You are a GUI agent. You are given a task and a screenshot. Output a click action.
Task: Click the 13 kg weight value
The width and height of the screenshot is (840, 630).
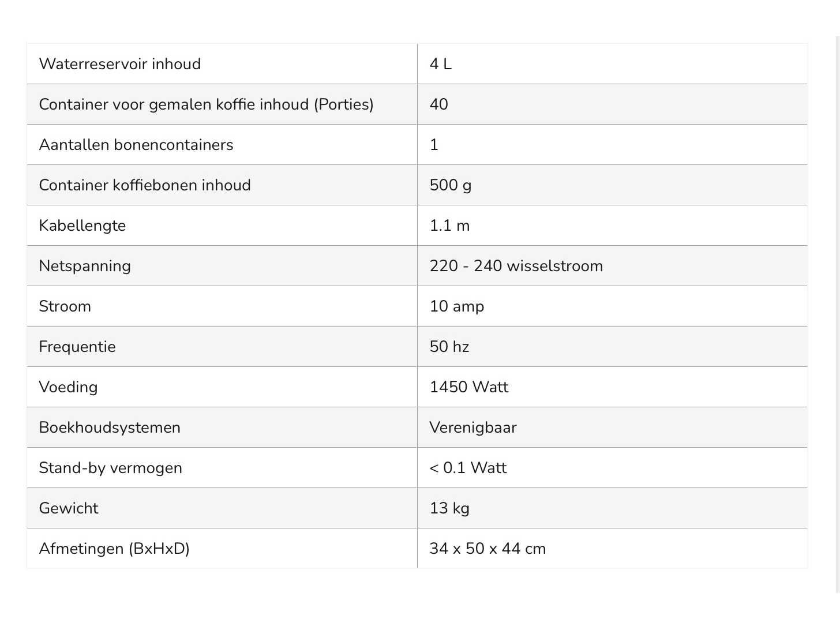point(449,508)
